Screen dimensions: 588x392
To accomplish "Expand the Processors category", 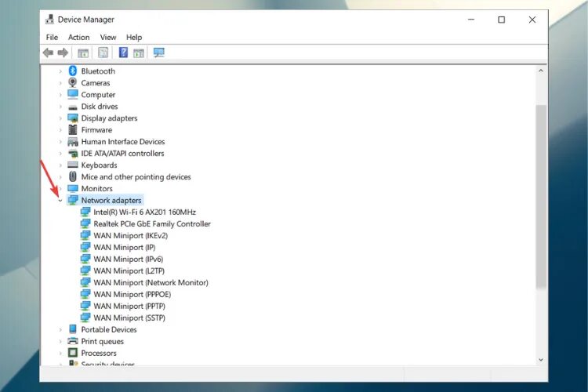I will pyautogui.click(x=60, y=353).
